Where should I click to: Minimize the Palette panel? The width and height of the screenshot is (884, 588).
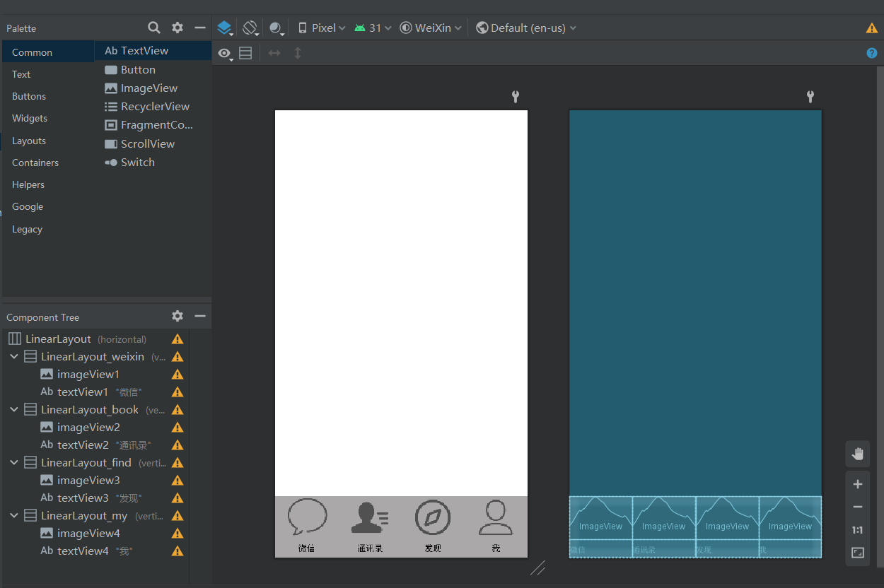click(200, 28)
